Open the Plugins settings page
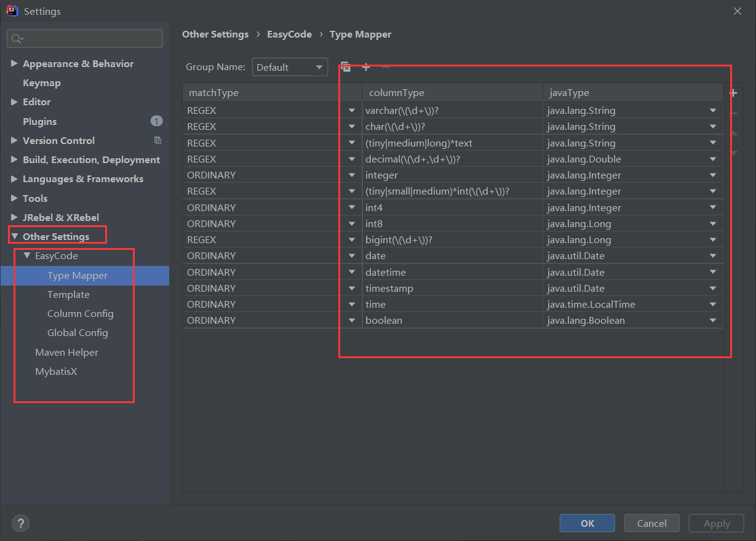756x541 pixels. click(40, 121)
